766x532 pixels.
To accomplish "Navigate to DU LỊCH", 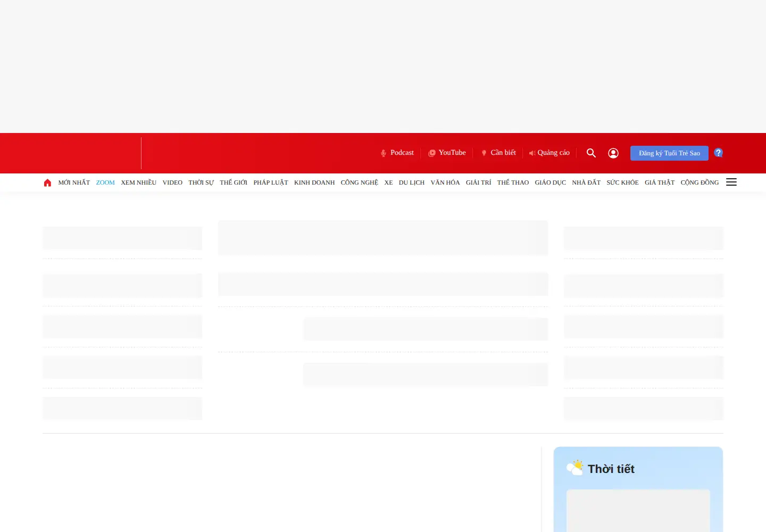I will click(412, 182).
